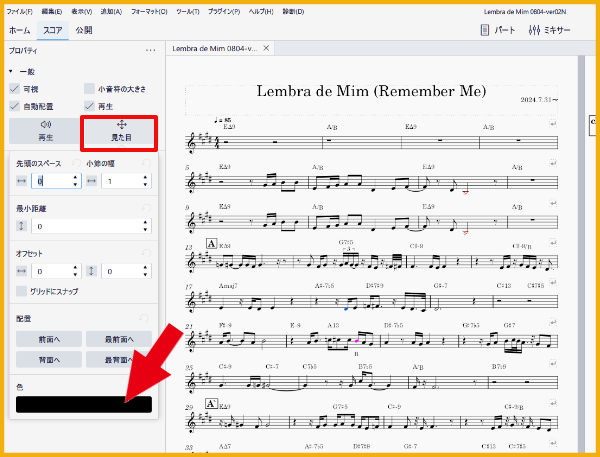
Task: Open the 表示(V) menu
Action: (82, 11)
